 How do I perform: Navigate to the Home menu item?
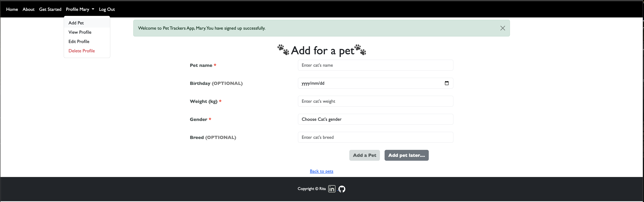click(12, 9)
